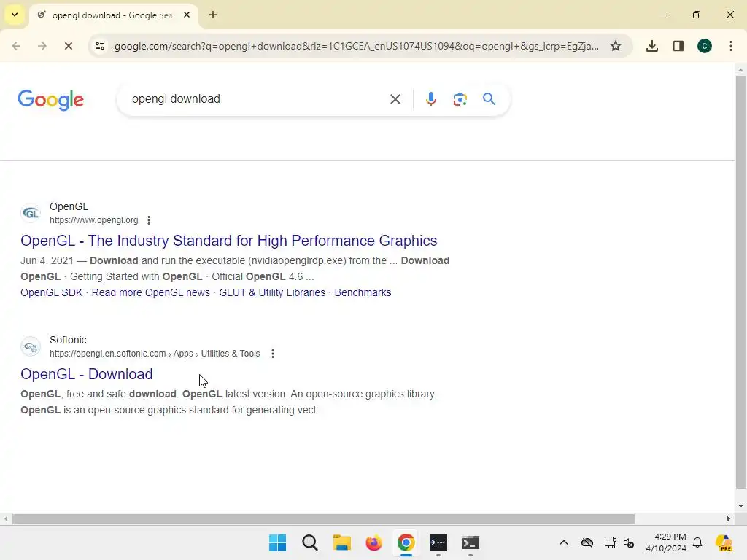The image size is (747, 560).
Task: Open the OpenGL SDK sitelink
Action: click(52, 292)
